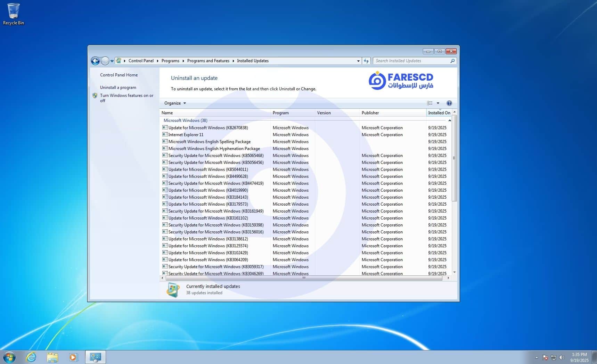Select Security Update KB3159398 row

coord(306,225)
